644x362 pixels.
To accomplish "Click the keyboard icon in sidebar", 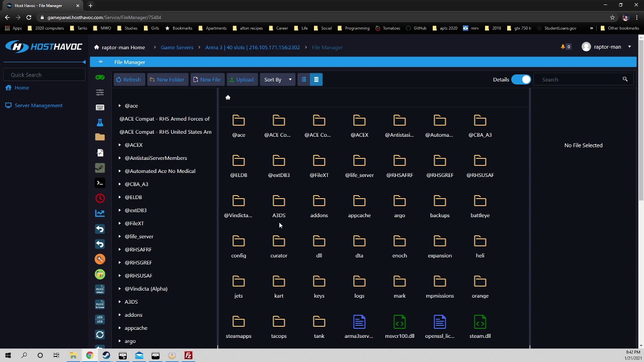I will pos(100,107).
